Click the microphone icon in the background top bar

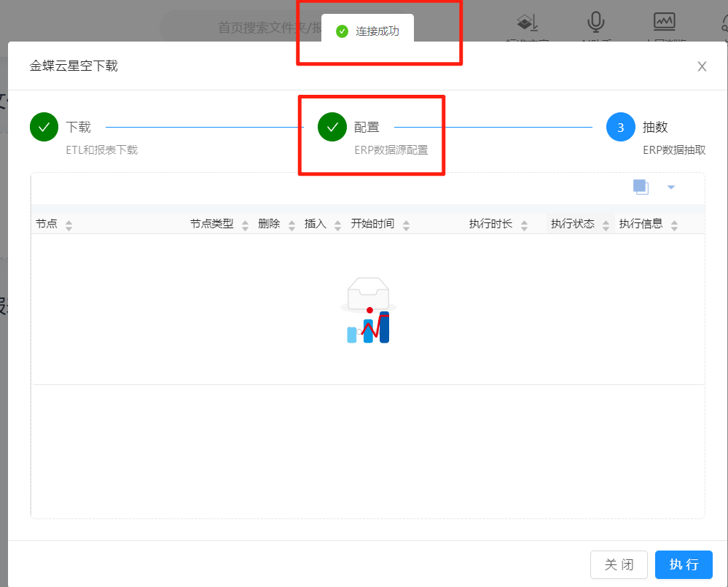pyautogui.click(x=595, y=22)
